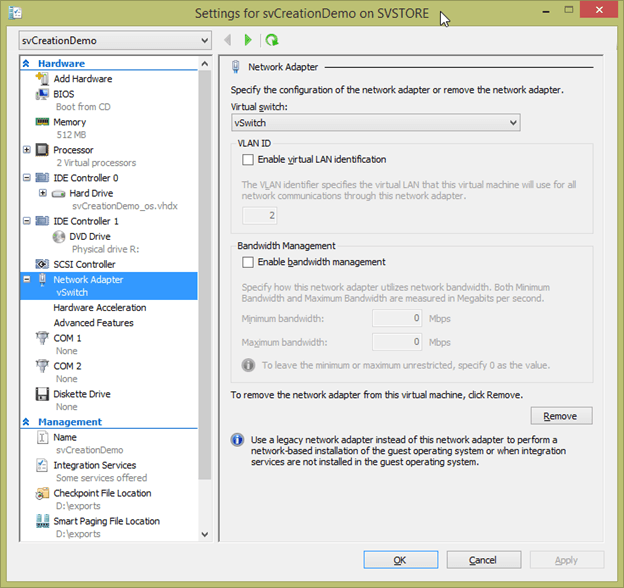Screen dimensions: 624x588
Task: Click the green forward navigation arrow
Action: point(248,40)
